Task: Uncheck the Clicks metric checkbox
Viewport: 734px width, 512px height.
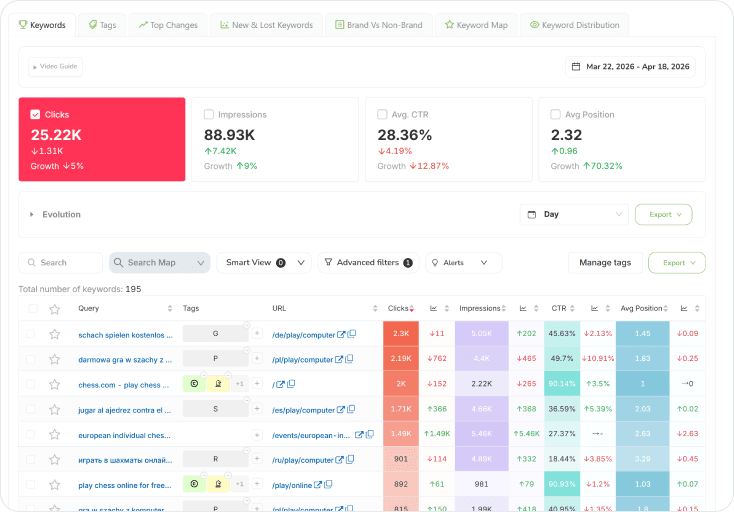Action: pyautogui.click(x=35, y=114)
